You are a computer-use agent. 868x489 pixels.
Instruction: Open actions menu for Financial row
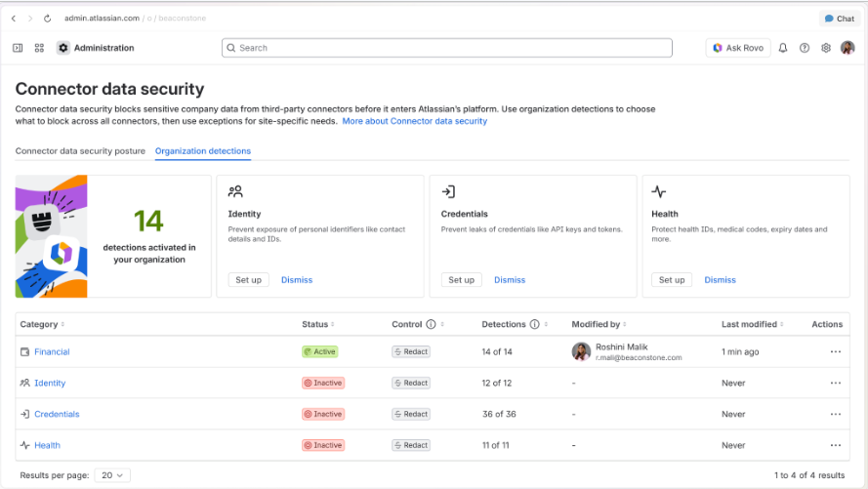point(836,351)
